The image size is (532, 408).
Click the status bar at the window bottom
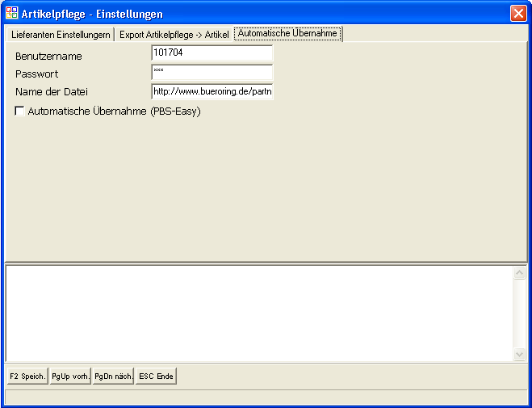coord(266,397)
